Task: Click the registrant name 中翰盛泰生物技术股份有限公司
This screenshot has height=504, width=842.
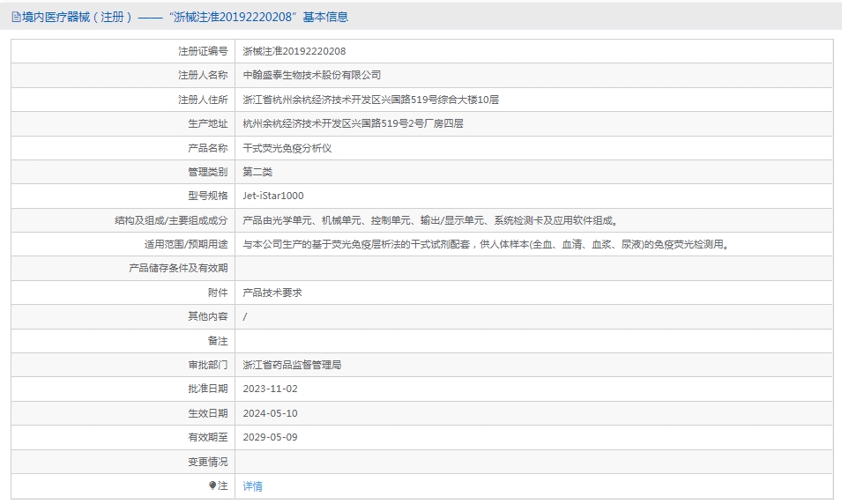Action: coord(312,75)
